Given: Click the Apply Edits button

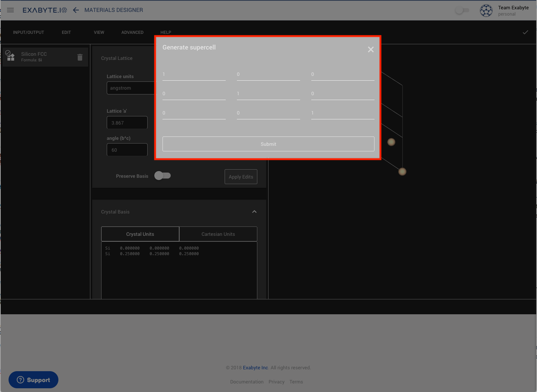Looking at the screenshot, I should pos(241,177).
